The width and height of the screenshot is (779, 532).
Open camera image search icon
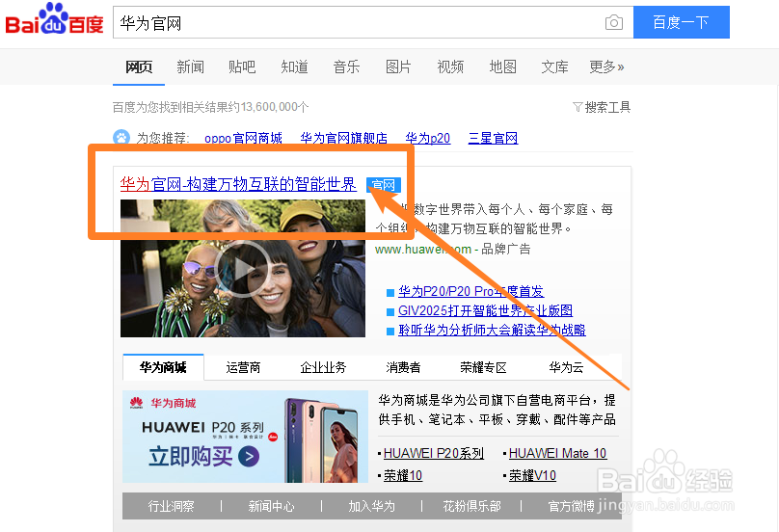(x=613, y=22)
